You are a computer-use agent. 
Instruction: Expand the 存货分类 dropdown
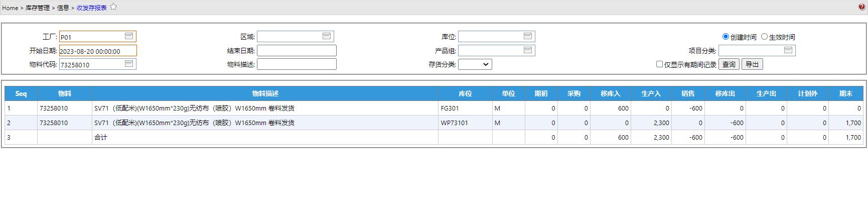click(475, 64)
